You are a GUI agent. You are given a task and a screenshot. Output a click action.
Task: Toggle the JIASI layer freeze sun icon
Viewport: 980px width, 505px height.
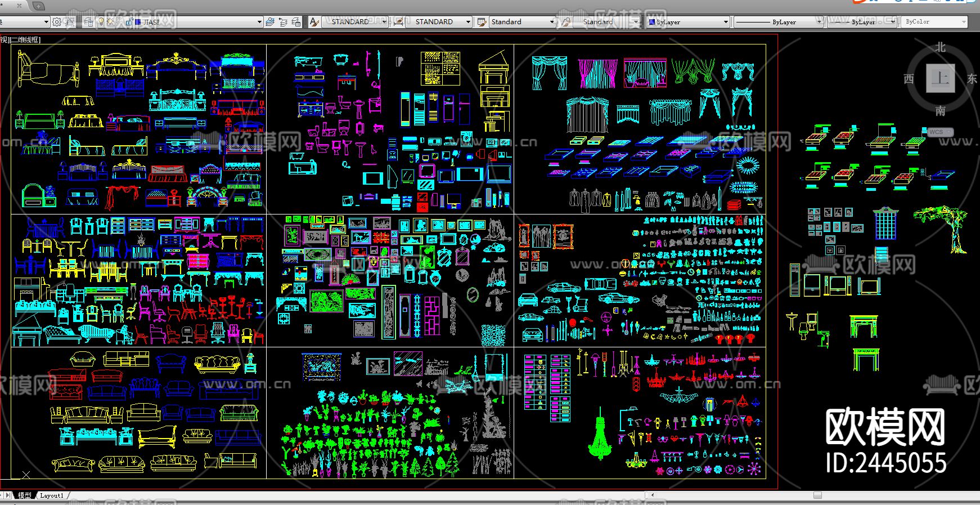click(110, 22)
